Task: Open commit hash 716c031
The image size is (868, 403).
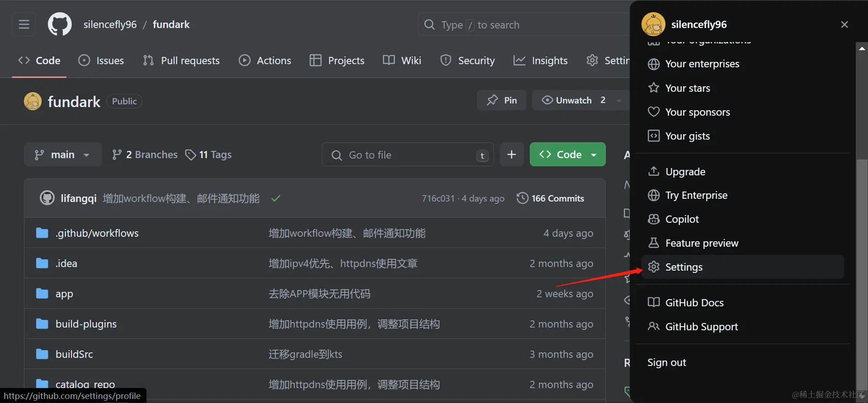Action: coord(438,198)
